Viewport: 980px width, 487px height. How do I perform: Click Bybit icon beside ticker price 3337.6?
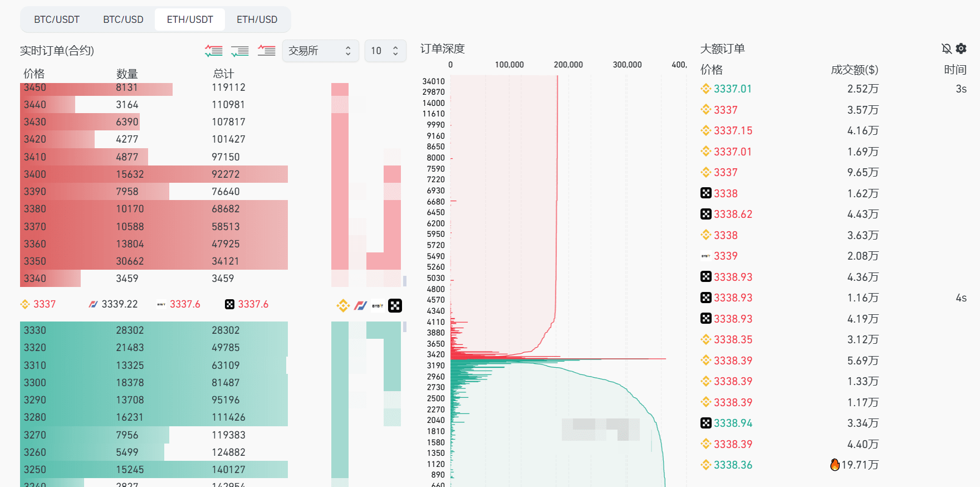click(161, 304)
